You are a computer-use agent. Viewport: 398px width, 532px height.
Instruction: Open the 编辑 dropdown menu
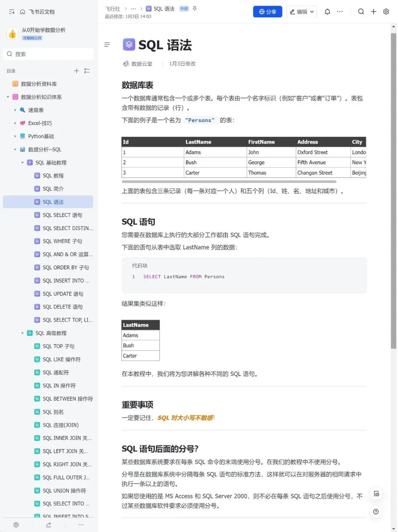(301, 11)
